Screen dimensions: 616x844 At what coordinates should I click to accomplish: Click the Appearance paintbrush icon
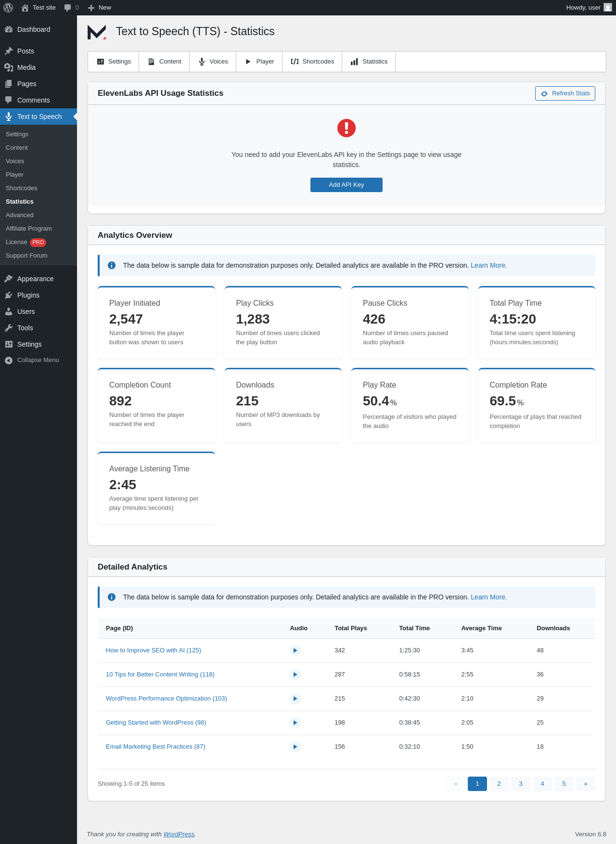click(9, 279)
